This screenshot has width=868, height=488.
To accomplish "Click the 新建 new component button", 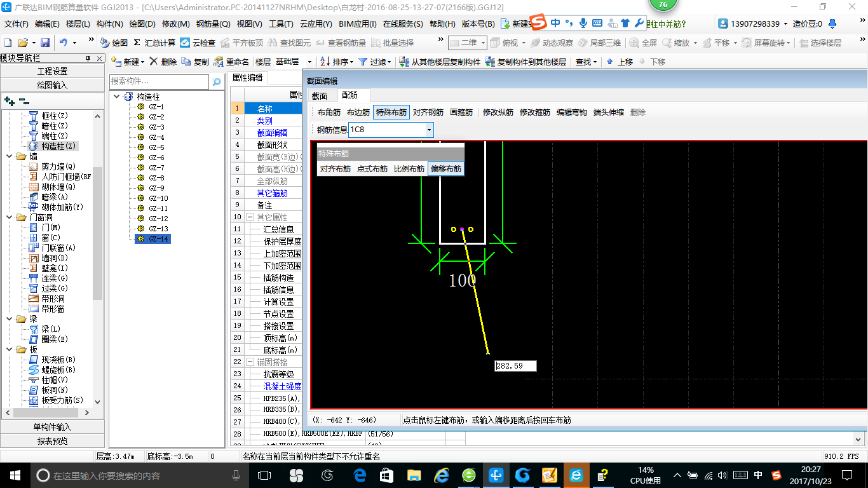I will (128, 62).
